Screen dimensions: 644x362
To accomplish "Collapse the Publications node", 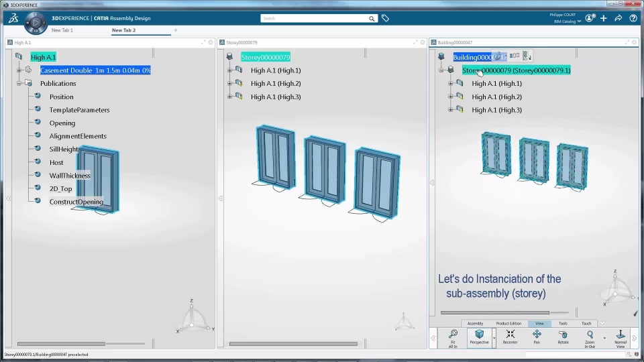I will click(x=19, y=83).
